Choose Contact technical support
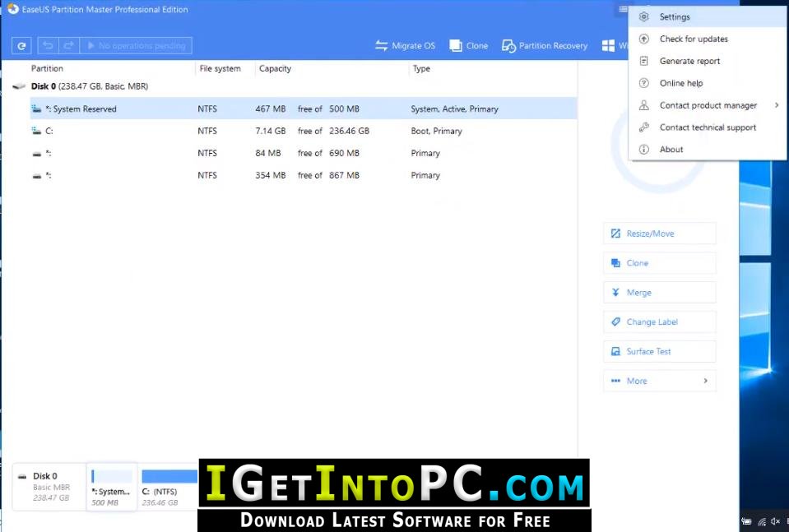The width and height of the screenshot is (789, 532). click(x=707, y=127)
